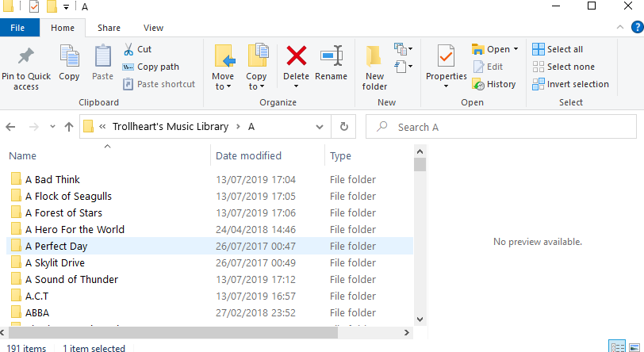Image resolution: width=644 pixels, height=352 pixels.
Task: Open recent locations dropdown arrow
Action: (52, 127)
